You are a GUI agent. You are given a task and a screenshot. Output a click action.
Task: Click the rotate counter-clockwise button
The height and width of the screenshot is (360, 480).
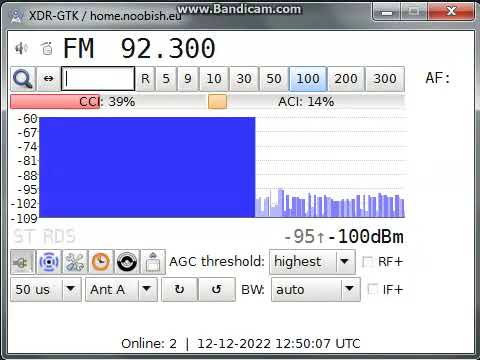point(217,289)
